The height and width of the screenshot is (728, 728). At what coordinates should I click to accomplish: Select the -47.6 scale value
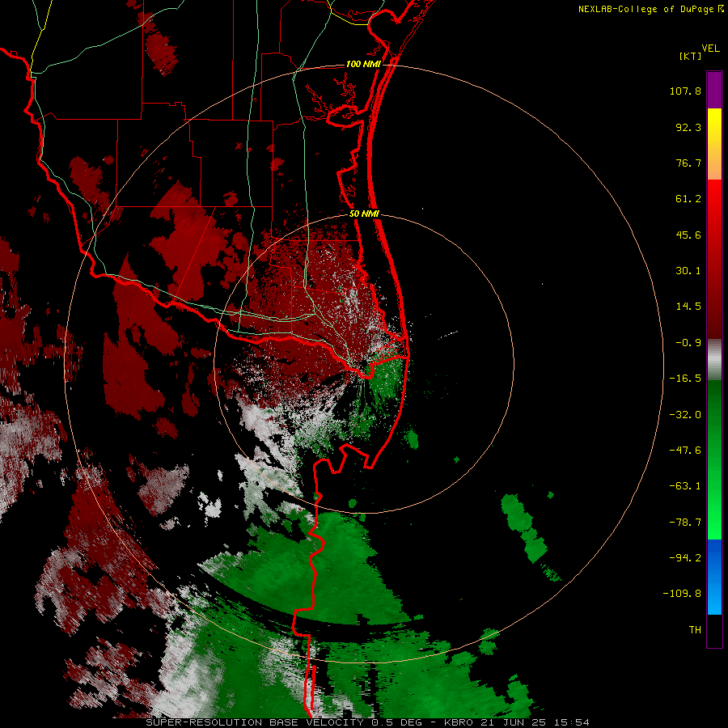pos(685,451)
